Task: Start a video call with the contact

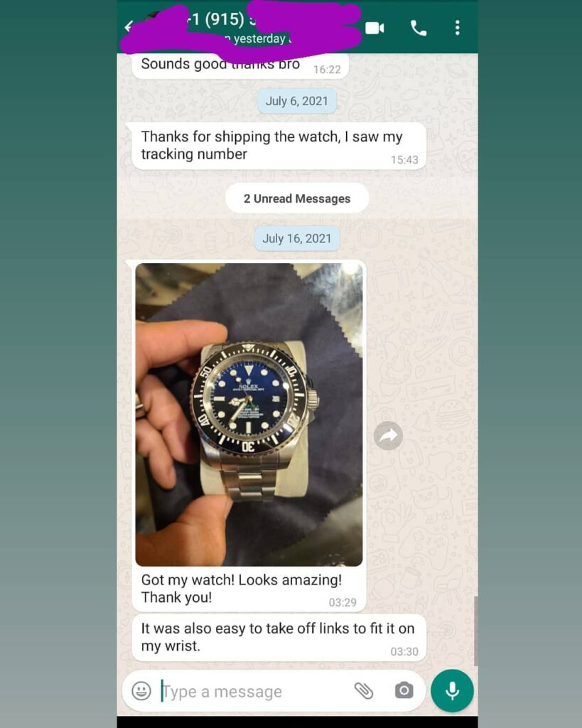Action: click(x=374, y=28)
